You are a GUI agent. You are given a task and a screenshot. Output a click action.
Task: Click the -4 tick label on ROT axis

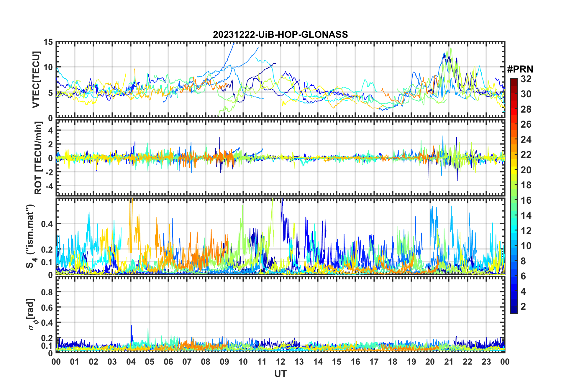(x=48, y=186)
